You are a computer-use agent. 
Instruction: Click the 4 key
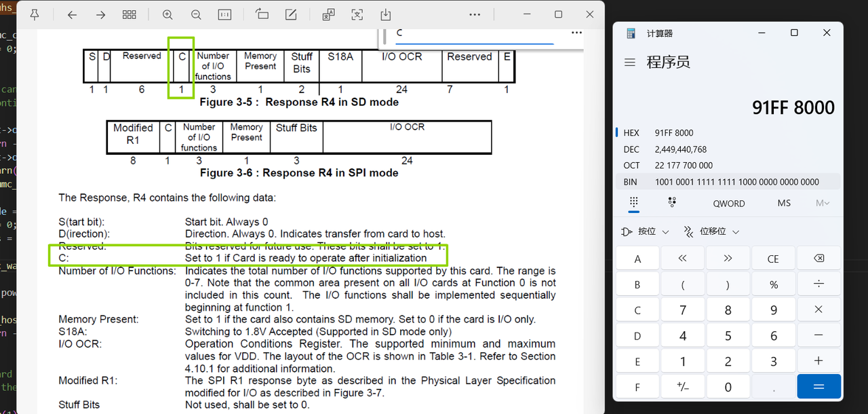pos(683,336)
